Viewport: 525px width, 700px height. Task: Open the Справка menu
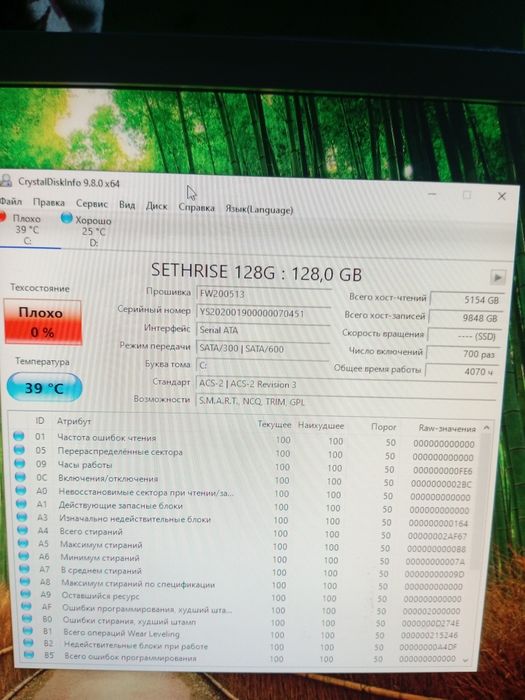196,208
